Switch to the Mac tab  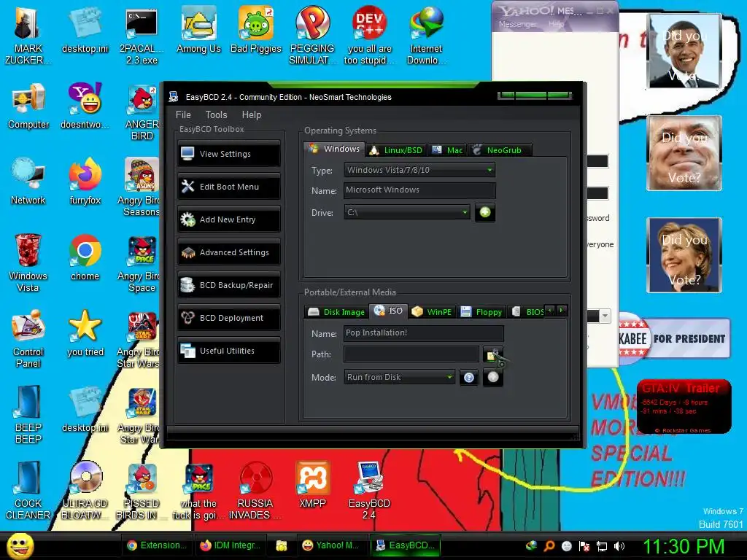447,150
